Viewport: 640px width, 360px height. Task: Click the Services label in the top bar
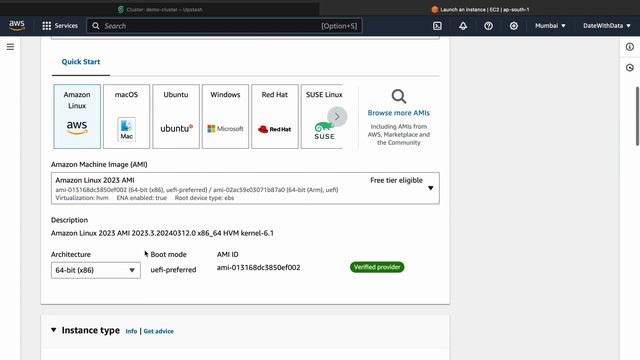point(66,26)
